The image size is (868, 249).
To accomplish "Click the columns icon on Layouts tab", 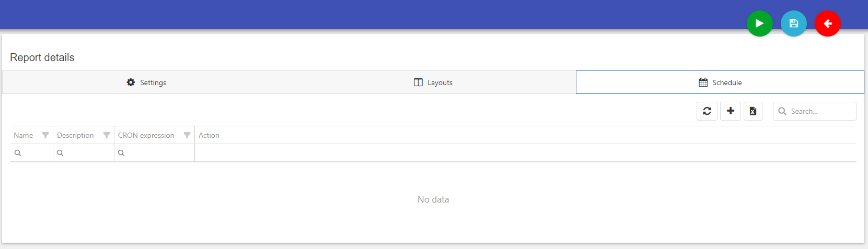I will tap(418, 82).
